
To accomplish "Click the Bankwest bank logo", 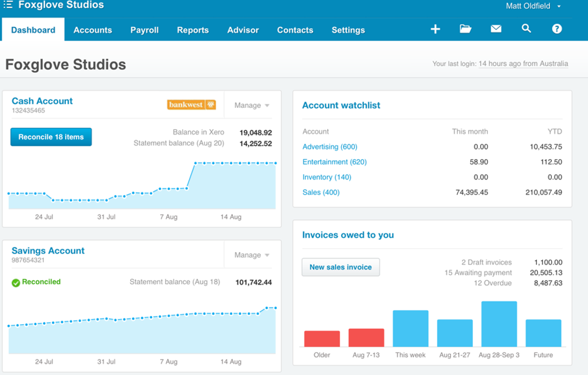I will click(191, 105).
